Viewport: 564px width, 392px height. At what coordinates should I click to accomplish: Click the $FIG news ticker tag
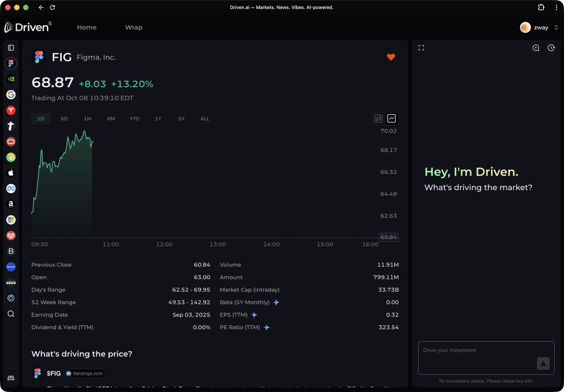coord(54,373)
